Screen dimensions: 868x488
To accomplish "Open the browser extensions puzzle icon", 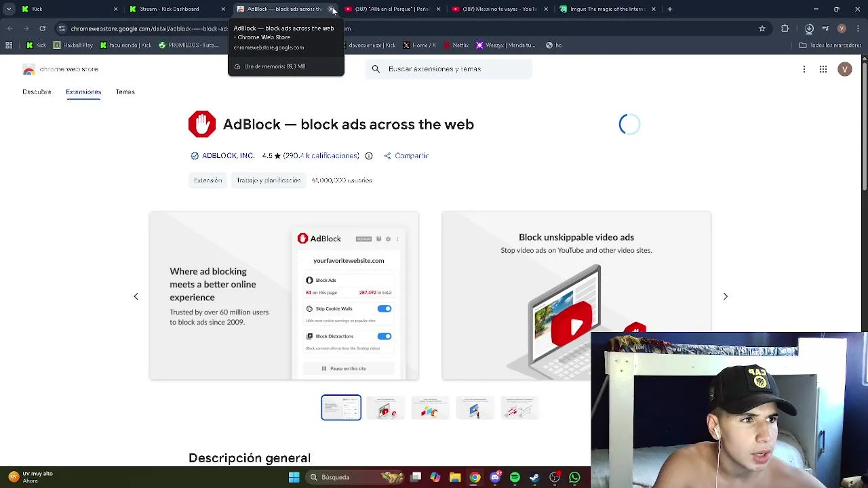I will click(x=785, y=28).
